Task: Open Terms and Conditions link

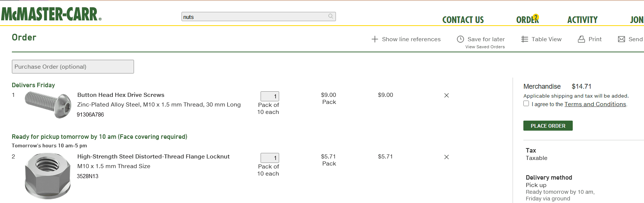Action: 595,104
